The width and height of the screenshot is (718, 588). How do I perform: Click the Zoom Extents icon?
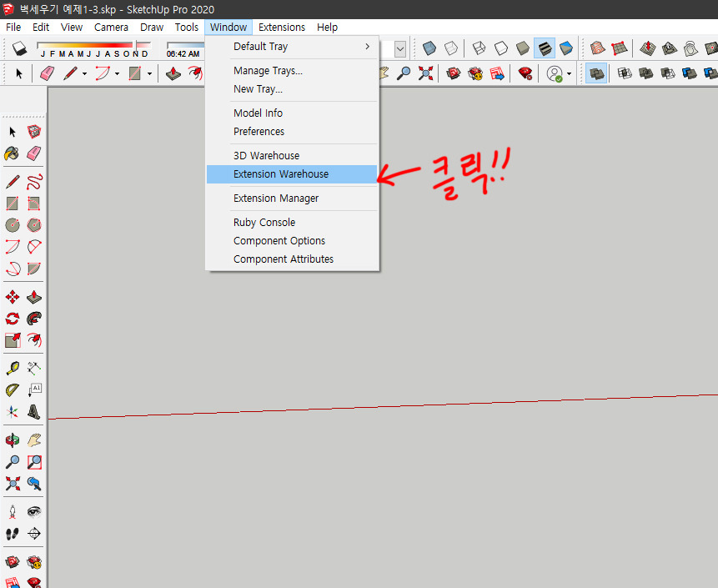tap(12, 484)
